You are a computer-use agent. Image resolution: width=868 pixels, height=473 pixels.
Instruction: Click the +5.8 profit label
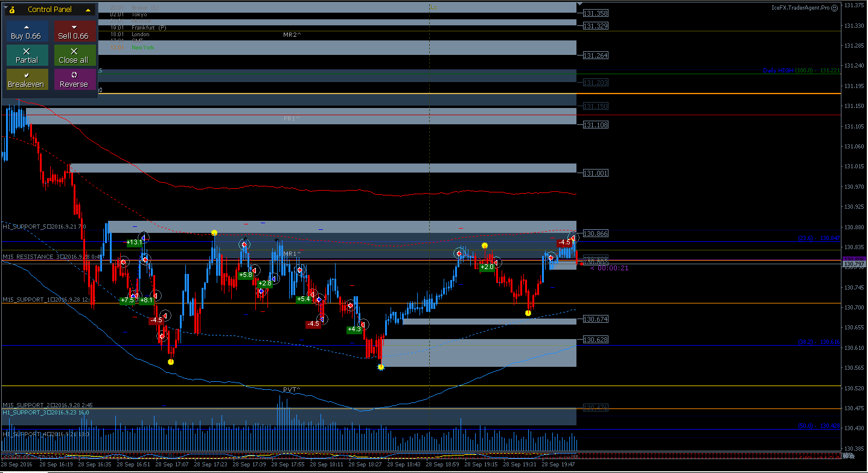click(x=245, y=275)
